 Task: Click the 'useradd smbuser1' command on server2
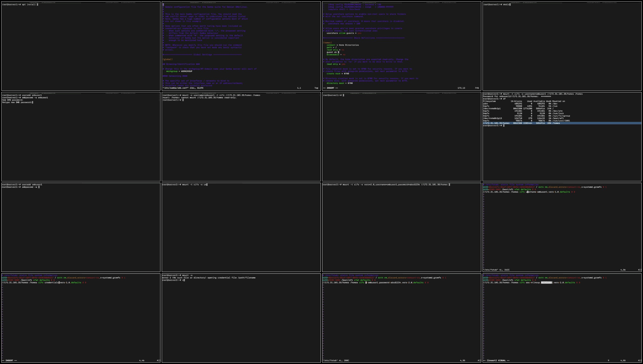(x=32, y=185)
